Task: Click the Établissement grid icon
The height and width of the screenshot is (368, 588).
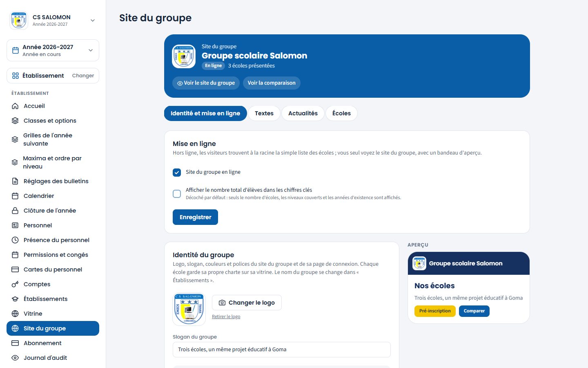Action: click(x=16, y=76)
